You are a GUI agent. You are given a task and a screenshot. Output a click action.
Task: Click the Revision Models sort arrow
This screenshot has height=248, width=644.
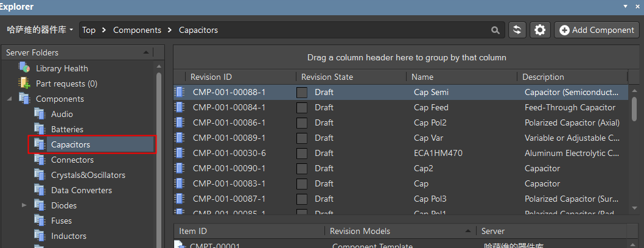[x=468, y=231]
